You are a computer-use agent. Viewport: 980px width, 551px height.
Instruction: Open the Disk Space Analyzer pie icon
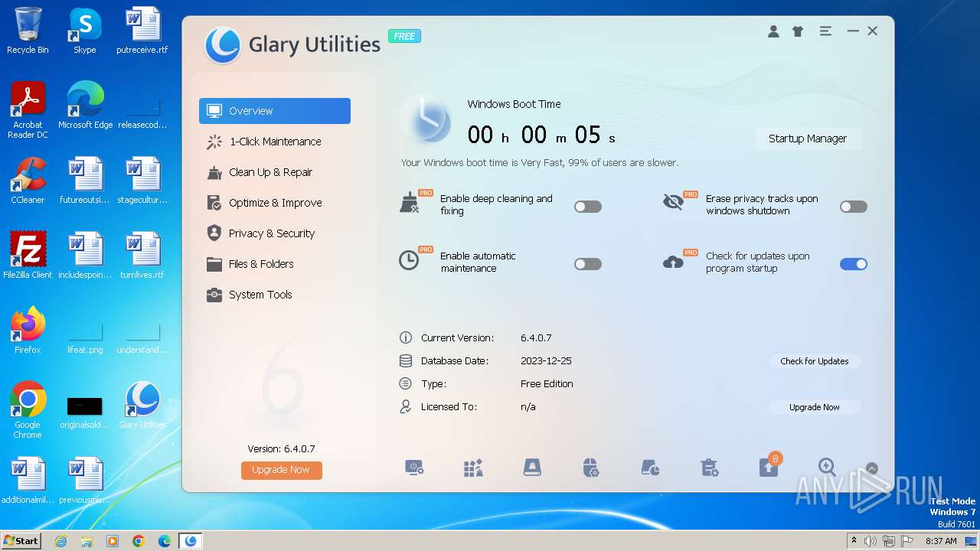click(x=650, y=468)
